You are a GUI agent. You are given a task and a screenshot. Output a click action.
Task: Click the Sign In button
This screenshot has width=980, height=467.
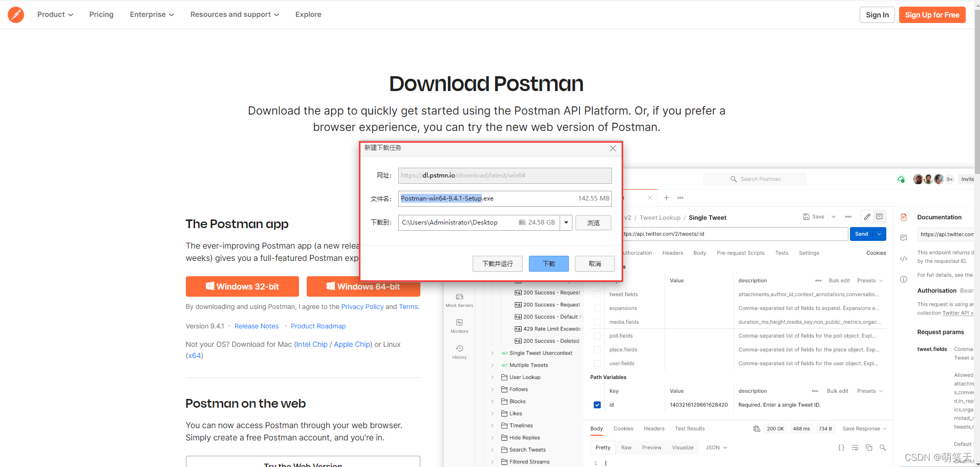coord(877,15)
